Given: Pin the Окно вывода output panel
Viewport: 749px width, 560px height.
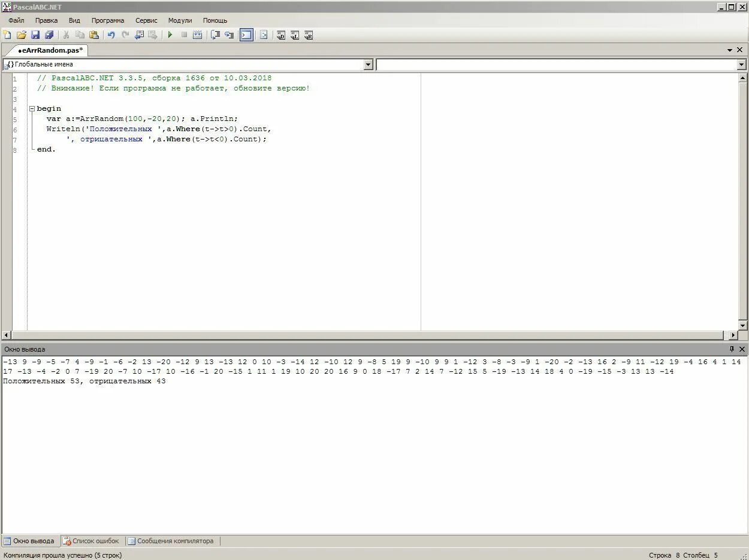Looking at the screenshot, I should [x=732, y=349].
